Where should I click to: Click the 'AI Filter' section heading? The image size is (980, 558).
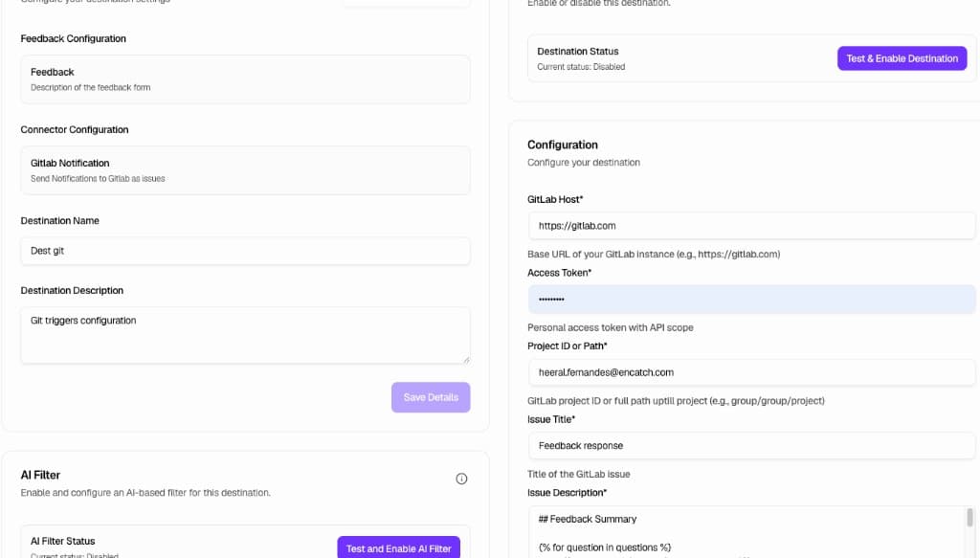point(40,475)
